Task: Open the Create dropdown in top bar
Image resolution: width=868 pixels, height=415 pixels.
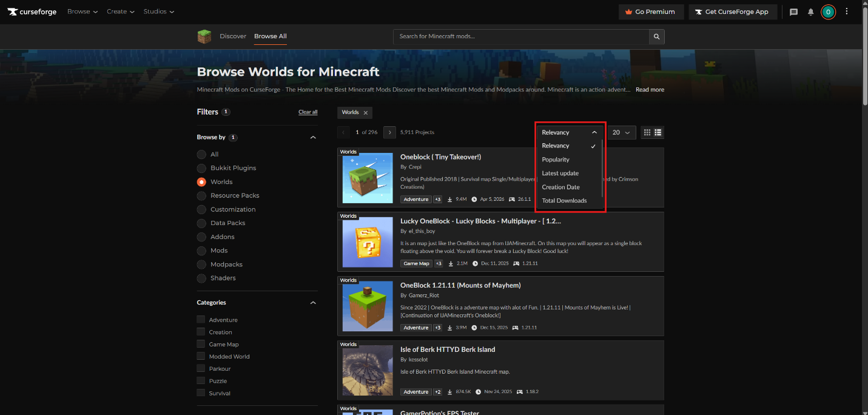Action: [121, 12]
